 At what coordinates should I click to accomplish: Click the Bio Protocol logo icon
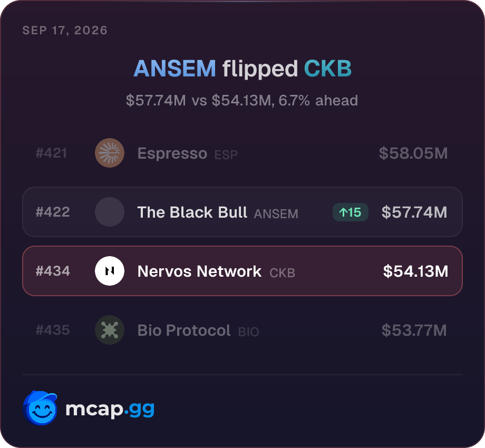tap(110, 330)
